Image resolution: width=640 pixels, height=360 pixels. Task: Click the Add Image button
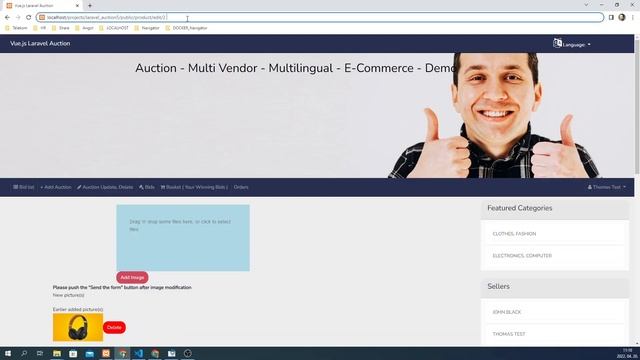(132, 278)
